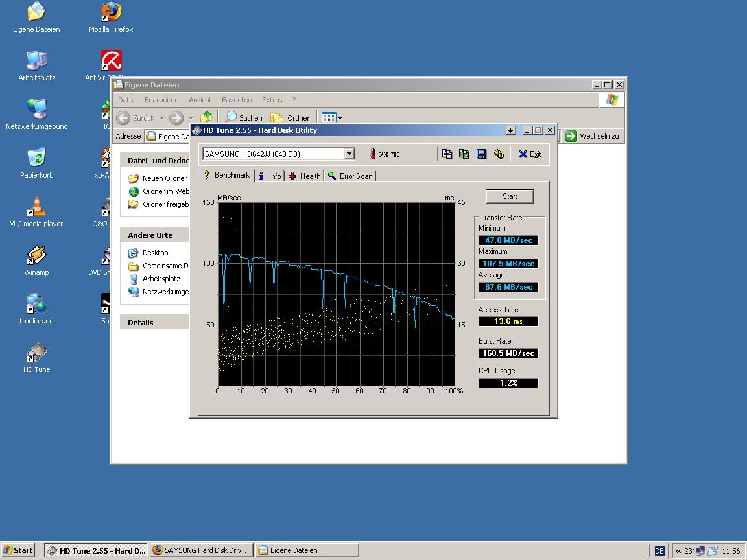Viewport: 747px width, 560px height.
Task: Open the SAMSUNG HD642JJ drive dropdown
Action: point(350,154)
